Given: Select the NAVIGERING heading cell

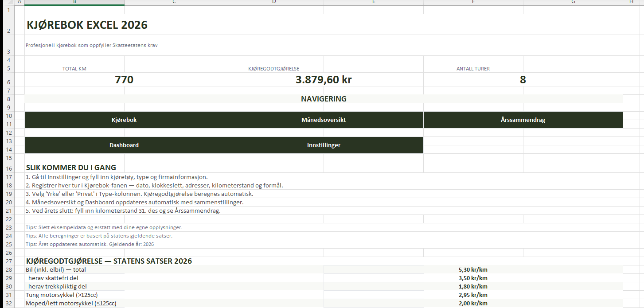Looking at the screenshot, I should [x=324, y=99].
